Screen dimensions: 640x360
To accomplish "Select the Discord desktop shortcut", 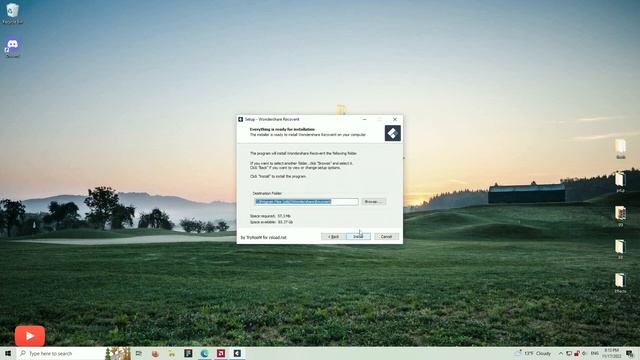I will [x=13, y=47].
